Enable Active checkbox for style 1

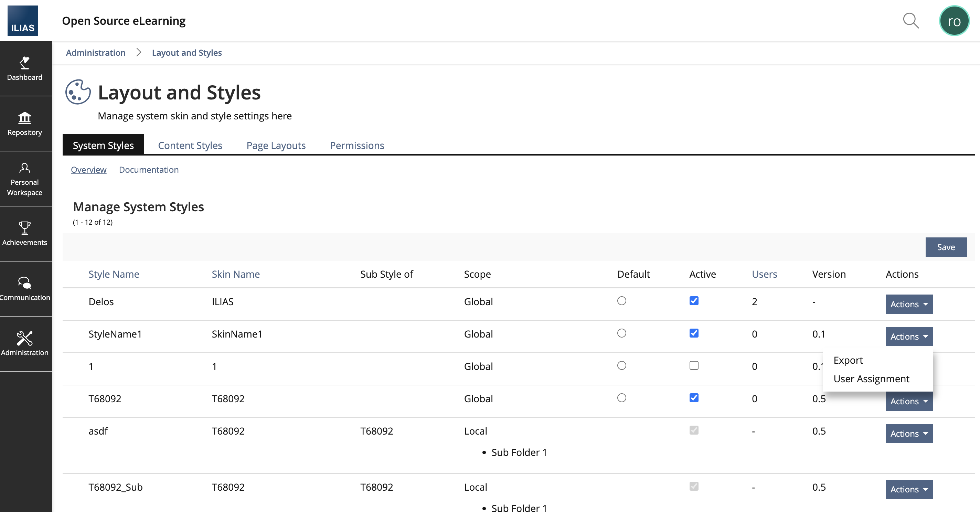pyautogui.click(x=693, y=365)
